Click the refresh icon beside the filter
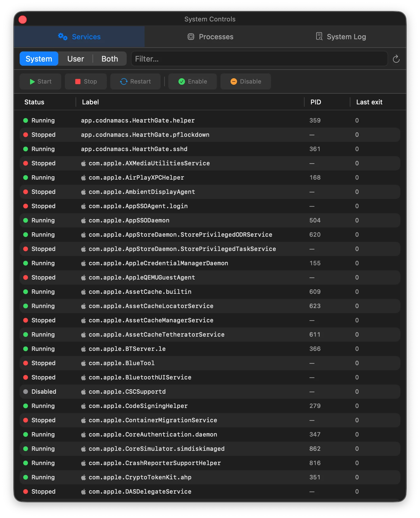The height and width of the screenshot is (518, 420). point(396,59)
